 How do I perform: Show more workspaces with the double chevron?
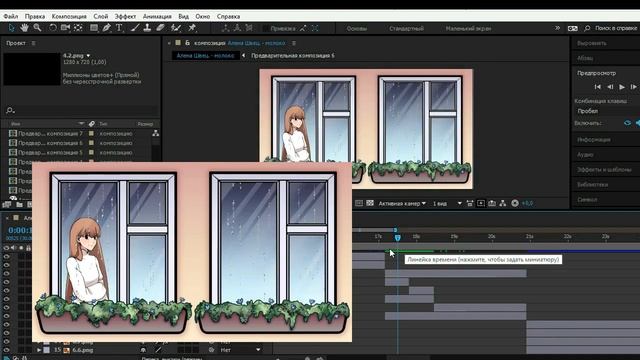[557, 28]
